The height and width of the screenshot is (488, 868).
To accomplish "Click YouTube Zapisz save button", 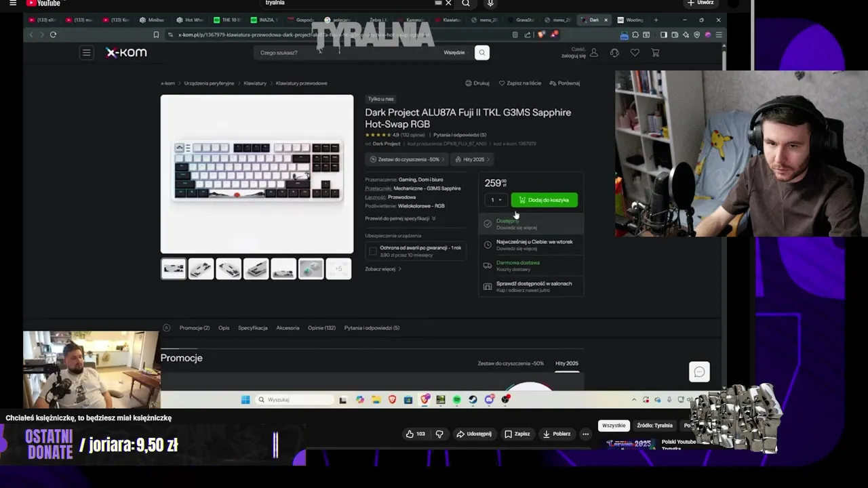I will [x=517, y=434].
